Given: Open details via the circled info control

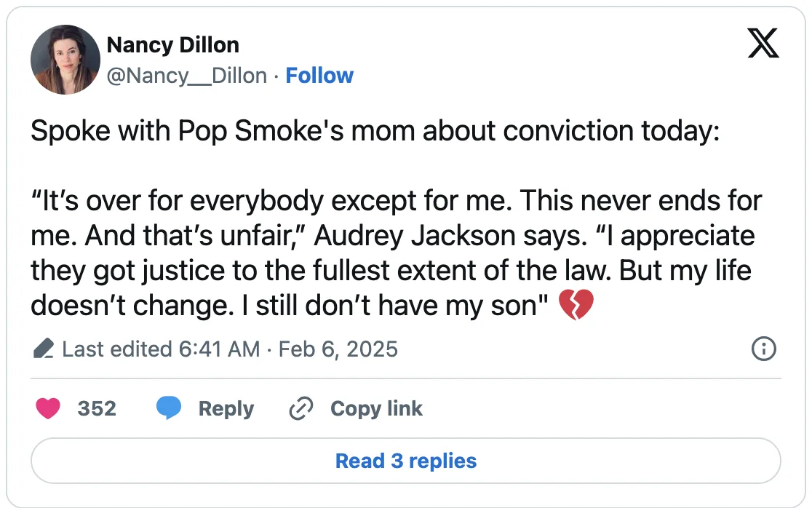Looking at the screenshot, I should (x=763, y=349).
